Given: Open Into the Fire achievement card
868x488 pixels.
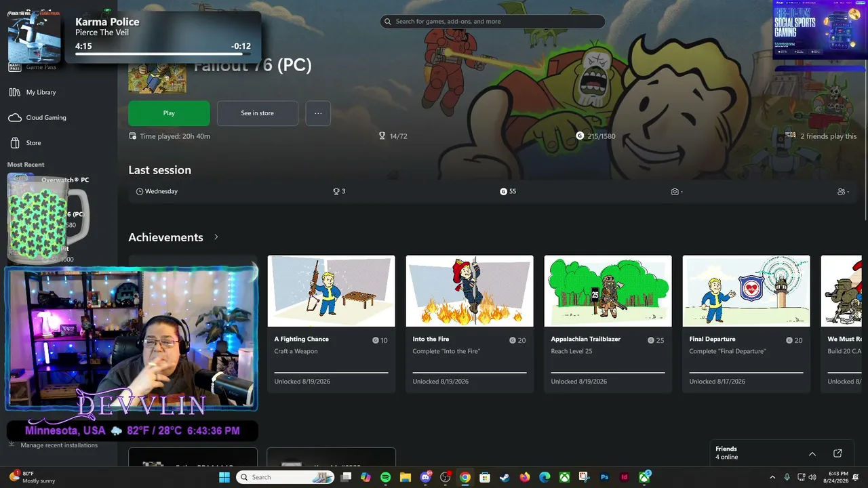Looking at the screenshot, I should [x=469, y=324].
